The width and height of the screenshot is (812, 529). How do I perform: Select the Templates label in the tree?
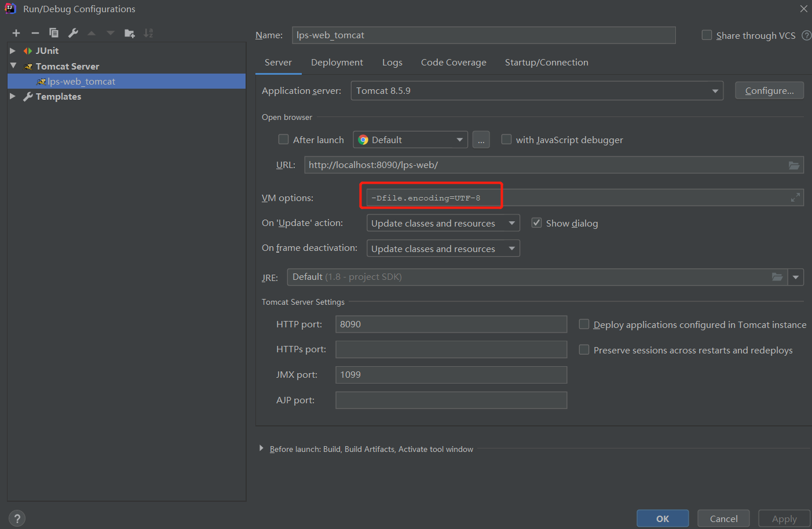(58, 97)
